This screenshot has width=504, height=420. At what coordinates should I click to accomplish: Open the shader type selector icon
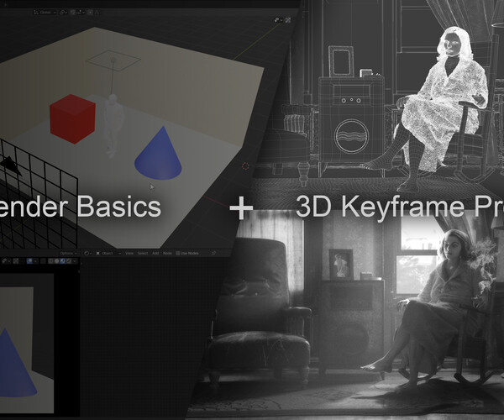88,253
